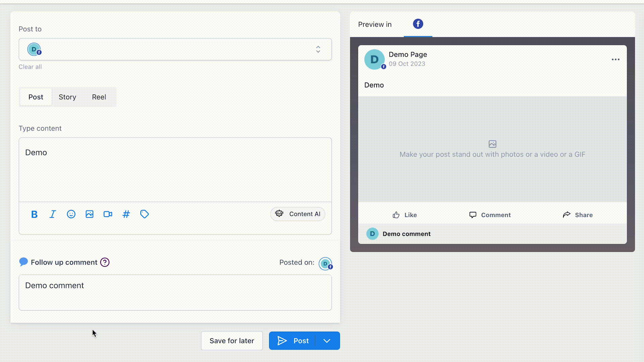Select the Facebook preview tab

pos(418,24)
